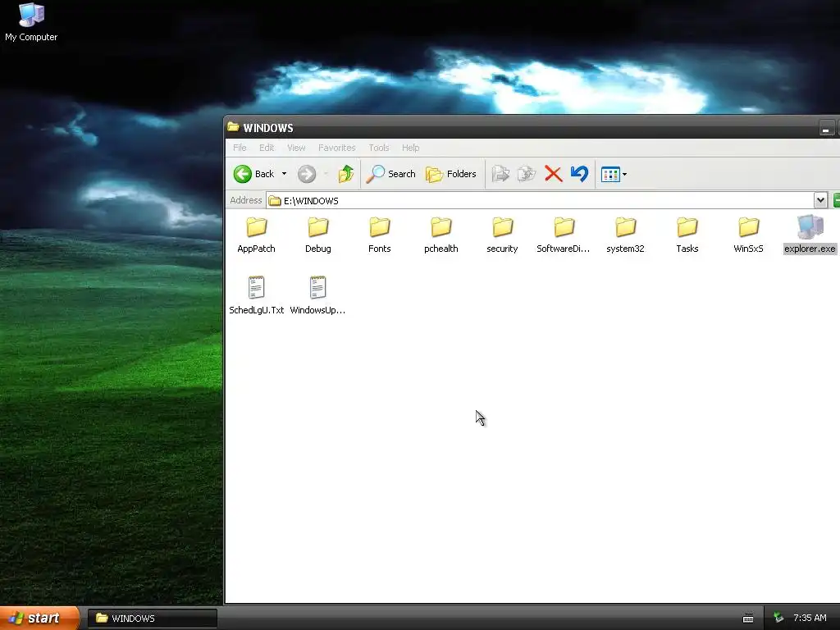This screenshot has width=840, height=630.
Task: Open the Search pane
Action: [391, 174]
